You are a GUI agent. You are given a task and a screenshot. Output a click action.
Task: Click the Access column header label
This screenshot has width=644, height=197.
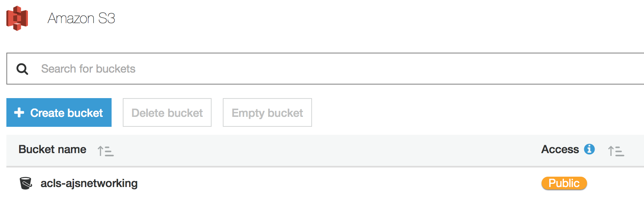[x=560, y=149]
